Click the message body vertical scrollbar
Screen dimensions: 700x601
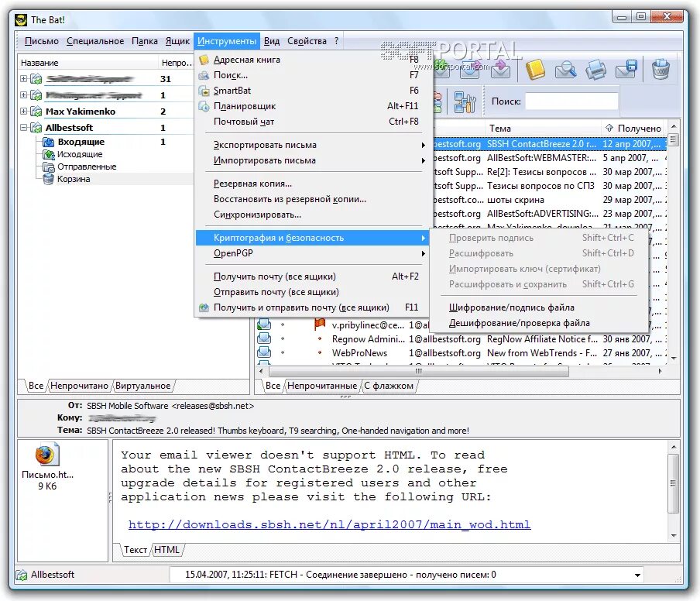point(673,483)
